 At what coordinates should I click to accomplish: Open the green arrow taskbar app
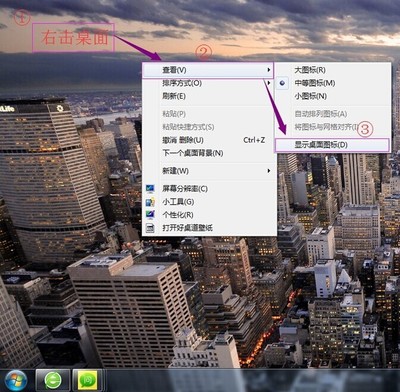[x=53, y=380]
